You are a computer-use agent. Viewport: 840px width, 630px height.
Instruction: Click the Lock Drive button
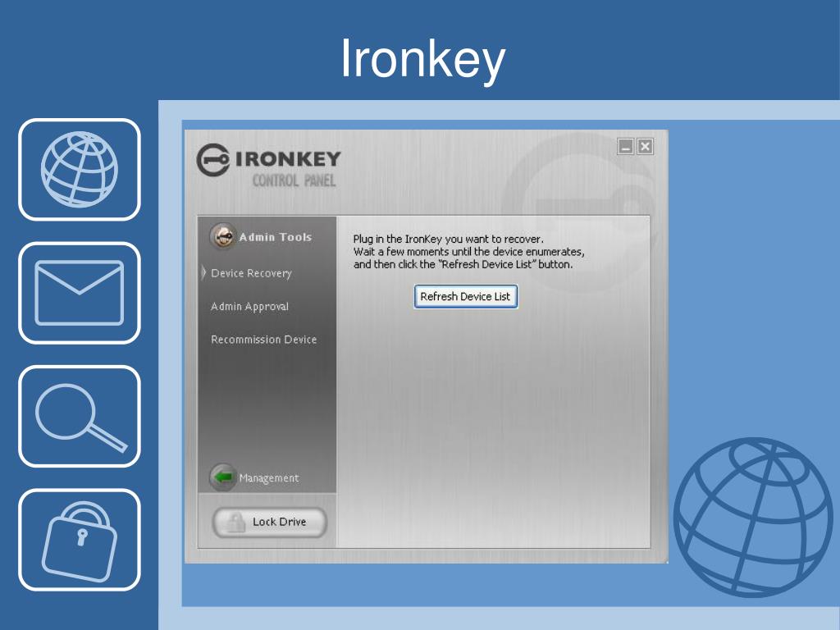tap(269, 522)
